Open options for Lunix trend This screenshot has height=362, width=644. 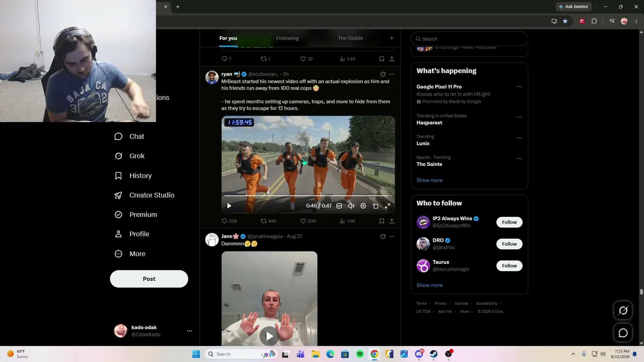tap(519, 138)
